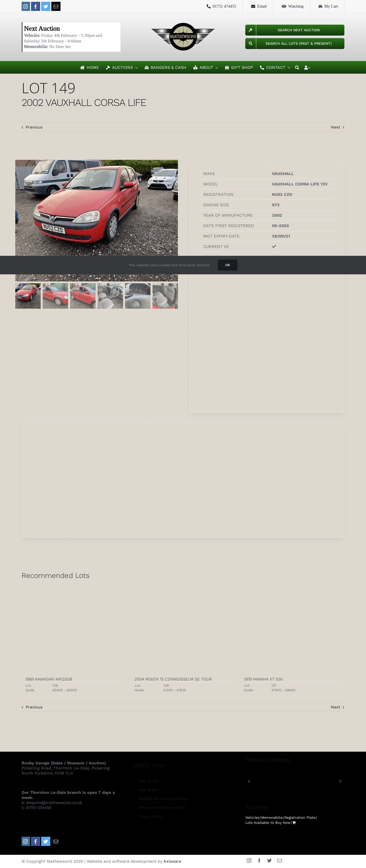Go to Previous lot at top
The image size is (366, 868).
pos(32,127)
